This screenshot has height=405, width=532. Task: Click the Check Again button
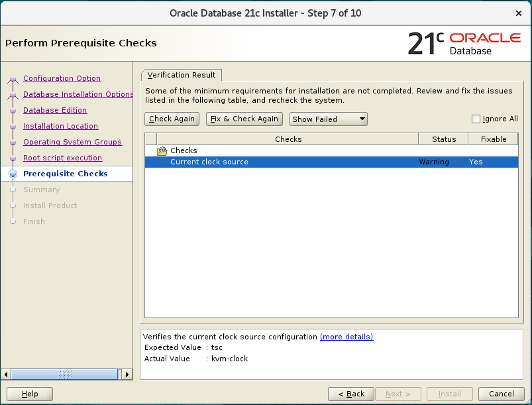[172, 119]
